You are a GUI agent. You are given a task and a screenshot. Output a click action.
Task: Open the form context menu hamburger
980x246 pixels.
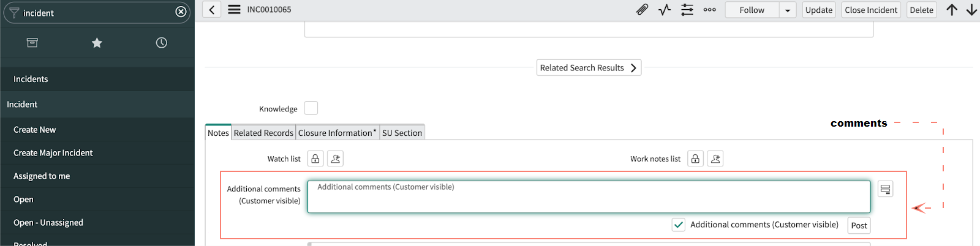pyautogui.click(x=234, y=10)
